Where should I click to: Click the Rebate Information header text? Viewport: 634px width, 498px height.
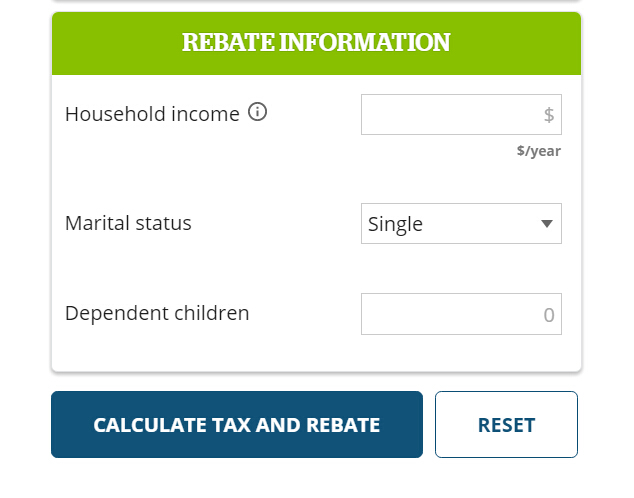316,42
